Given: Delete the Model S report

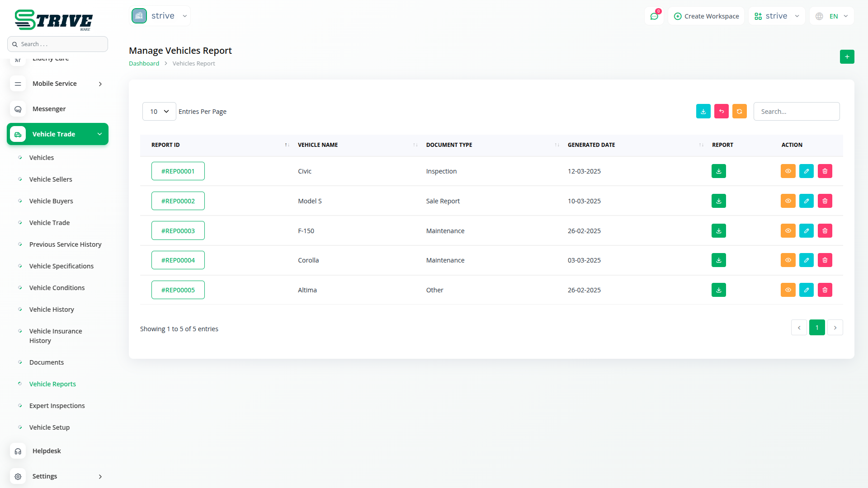Looking at the screenshot, I should (825, 201).
